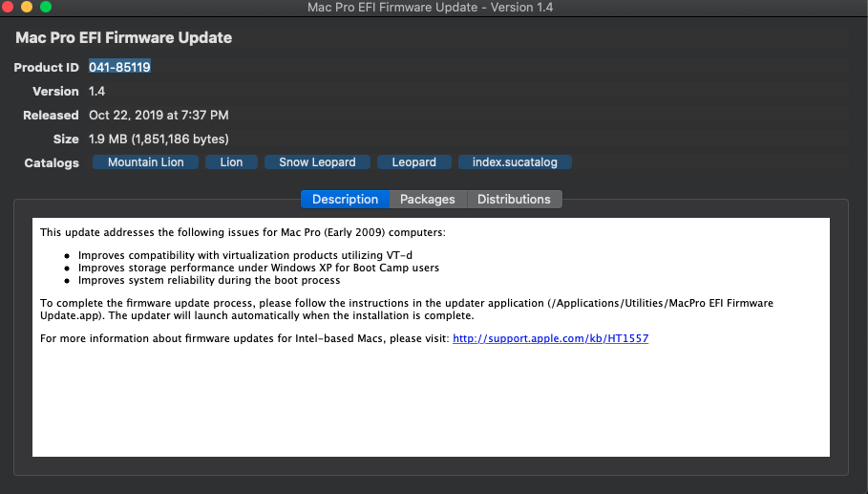Click the Lion catalog tag
The width and height of the screenshot is (868, 494).
231,162
